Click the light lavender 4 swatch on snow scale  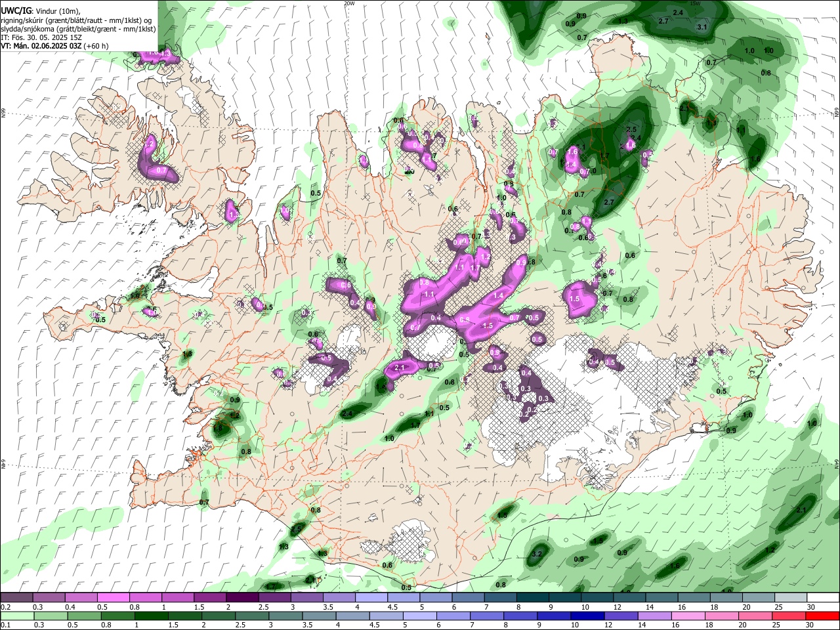[x=371, y=598]
